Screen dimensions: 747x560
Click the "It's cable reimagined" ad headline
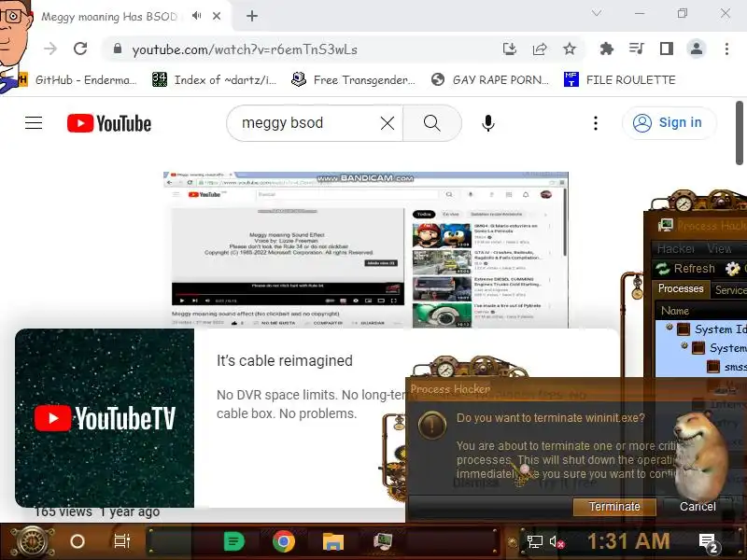(285, 361)
